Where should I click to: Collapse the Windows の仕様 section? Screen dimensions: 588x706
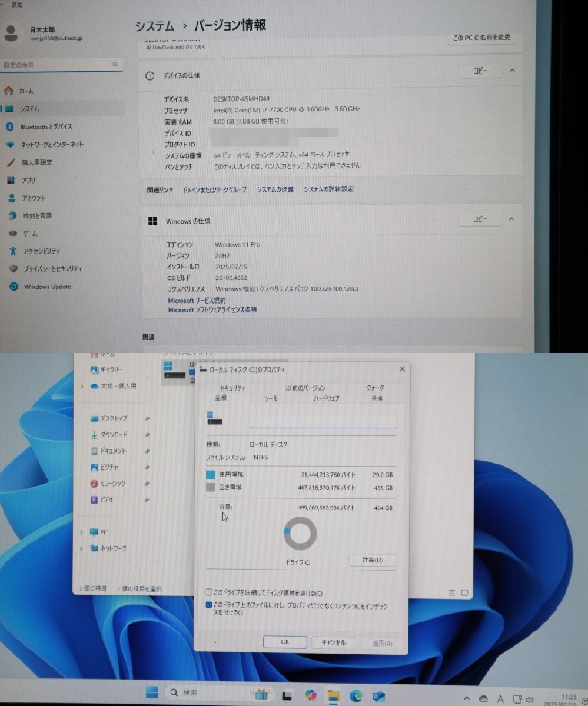[x=512, y=219]
